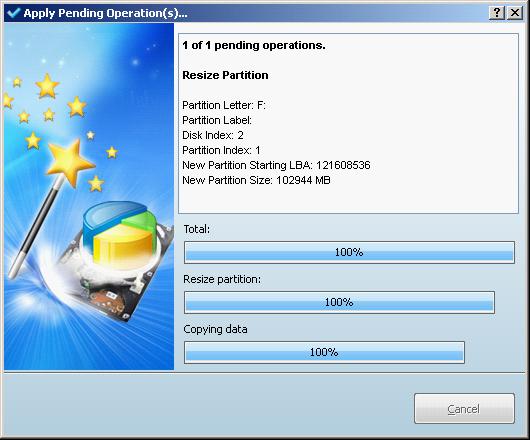
Task: Click the New Partition Starting LBA line
Action: [x=276, y=165]
